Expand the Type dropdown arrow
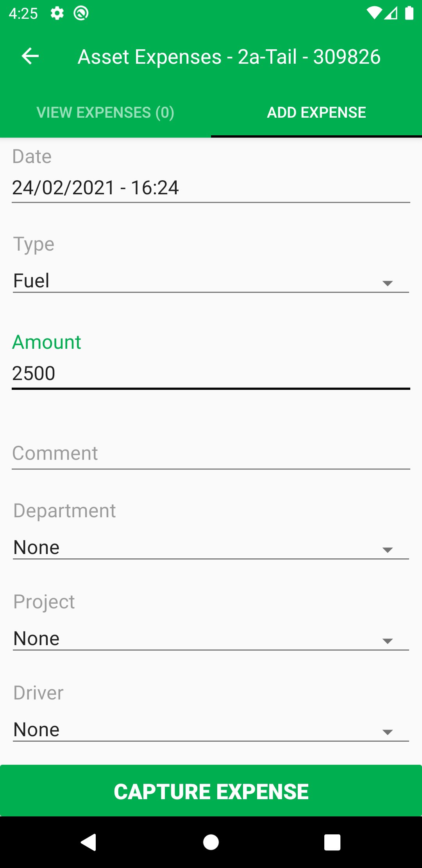 click(x=388, y=283)
